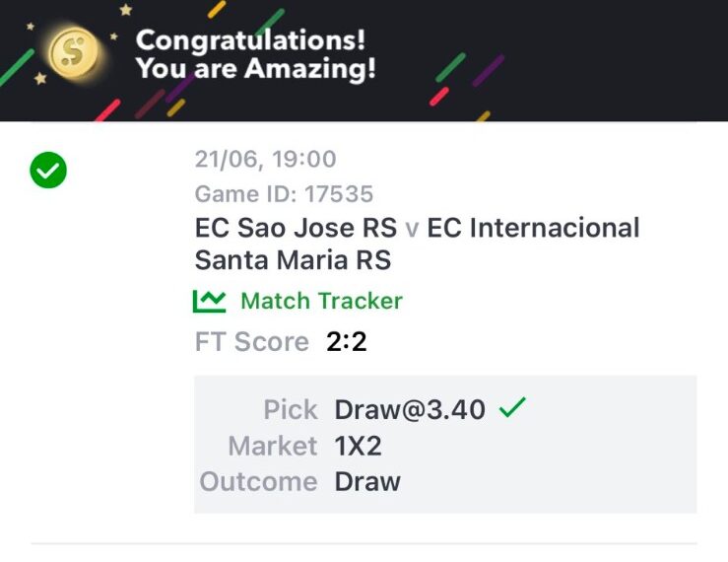Click the Pick label in the bet box
Image resolution: width=728 pixels, height=562 pixels.
coord(291,410)
